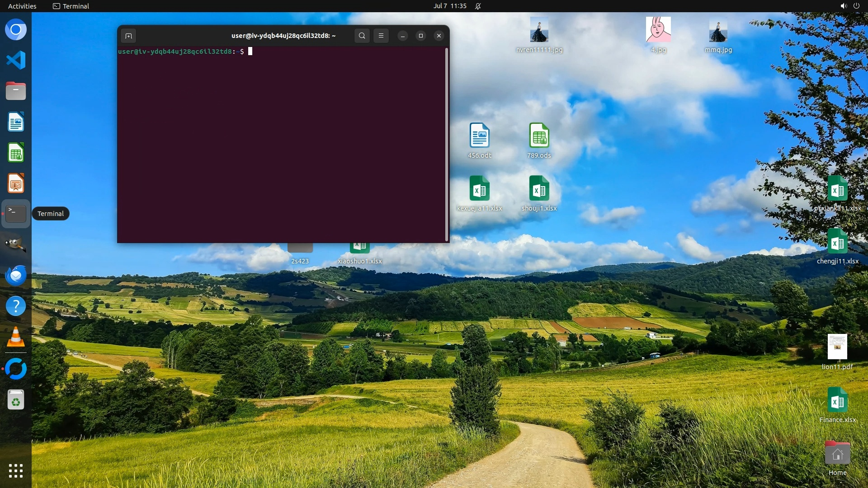Select the lion11.pdf thumbnail
Screen dimensions: 868x488
coord(837,347)
